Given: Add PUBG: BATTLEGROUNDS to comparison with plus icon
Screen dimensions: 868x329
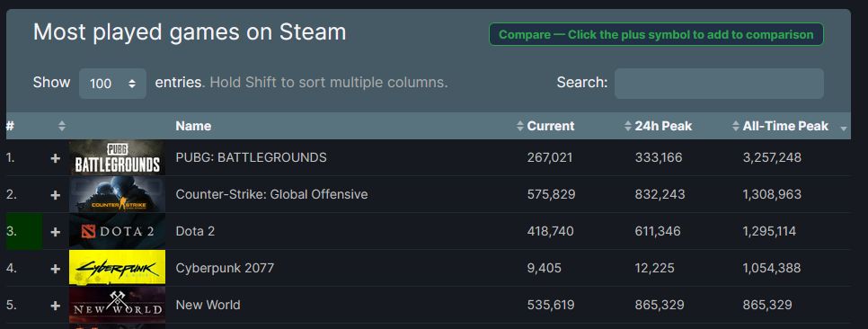Looking at the screenshot, I should [56, 158].
